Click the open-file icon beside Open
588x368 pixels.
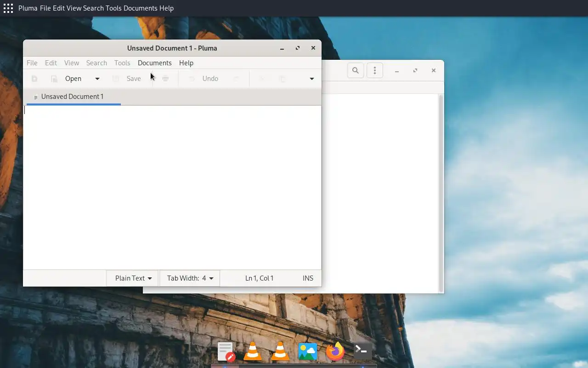click(54, 79)
